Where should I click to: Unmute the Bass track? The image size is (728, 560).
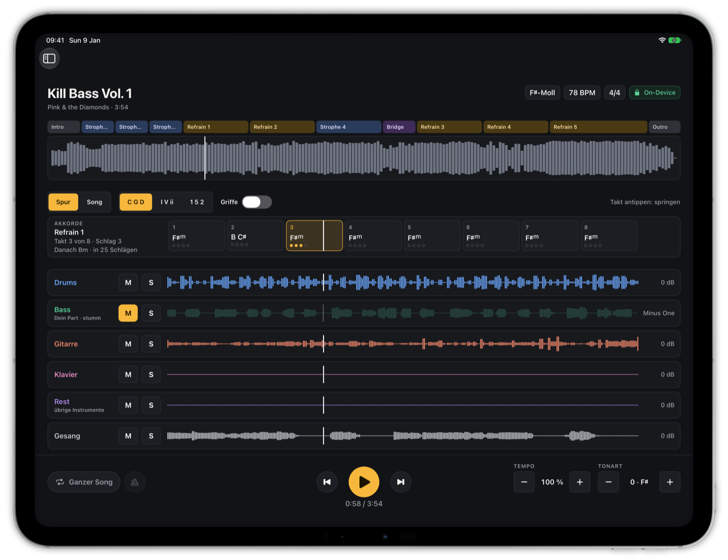click(128, 313)
